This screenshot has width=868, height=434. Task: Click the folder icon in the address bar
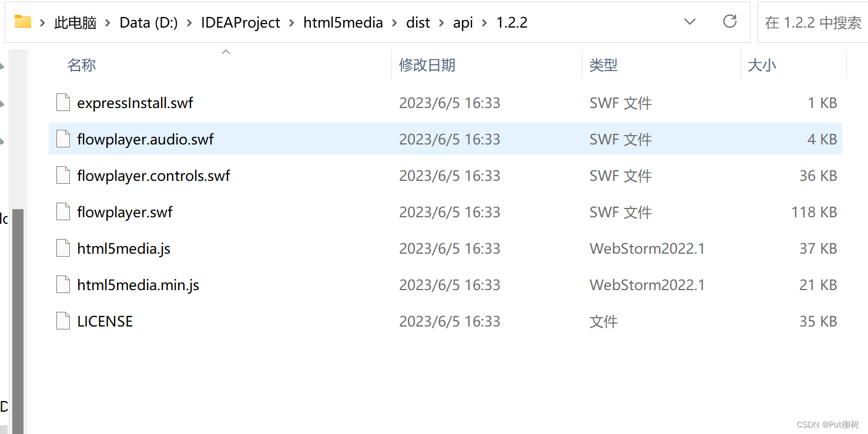click(x=23, y=22)
